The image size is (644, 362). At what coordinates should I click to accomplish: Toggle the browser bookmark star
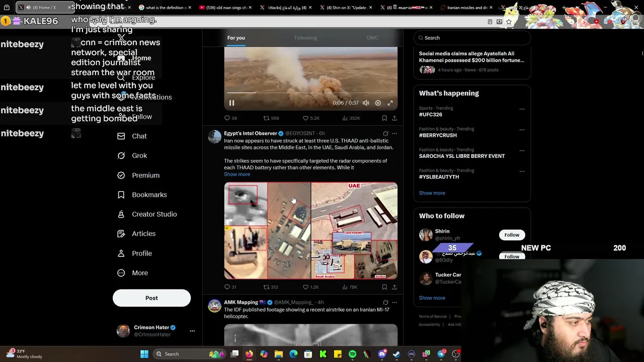pyautogui.click(x=509, y=22)
